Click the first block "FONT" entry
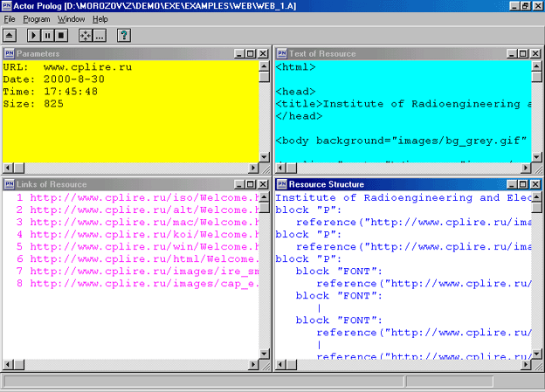This screenshot has height=392, width=545. pos(339,271)
